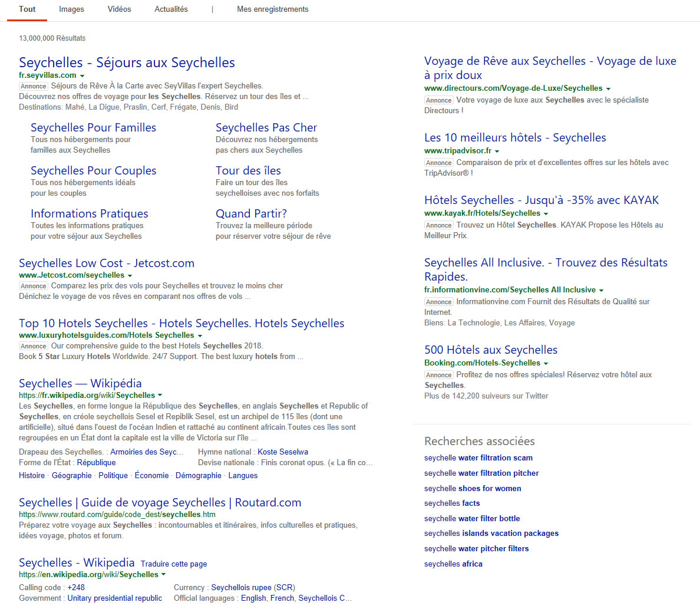The height and width of the screenshot is (609, 700).
Task: Search related 'seychelle water filtration pitcher'
Action: pyautogui.click(x=481, y=473)
